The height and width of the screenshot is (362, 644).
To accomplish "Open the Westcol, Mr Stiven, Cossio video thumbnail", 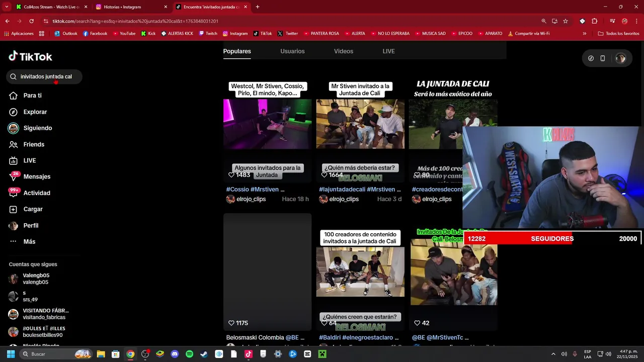I will [x=267, y=124].
